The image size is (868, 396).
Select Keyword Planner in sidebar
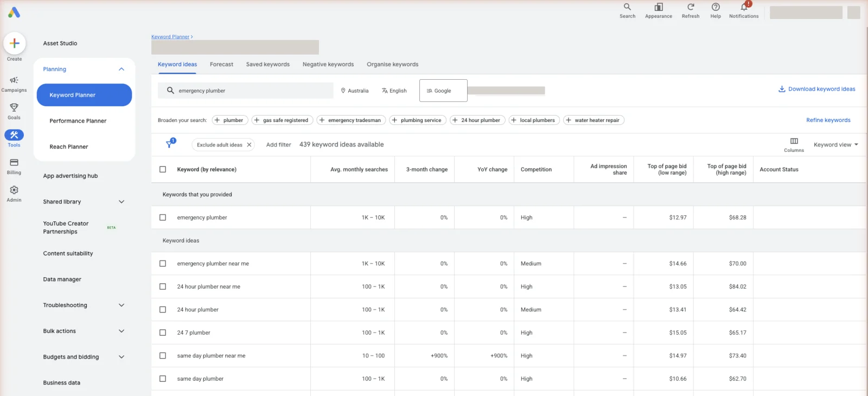pos(84,95)
